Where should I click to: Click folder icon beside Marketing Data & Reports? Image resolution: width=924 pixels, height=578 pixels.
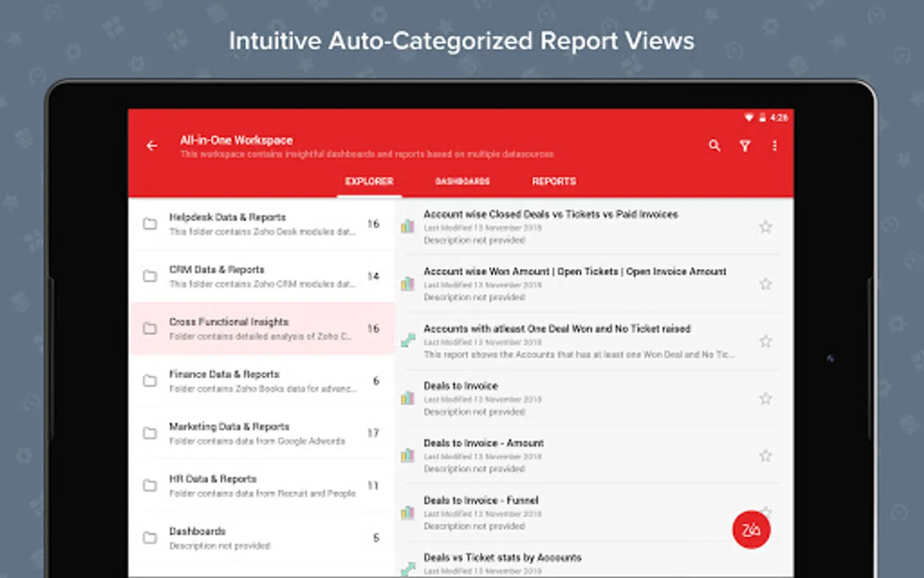[x=150, y=433]
